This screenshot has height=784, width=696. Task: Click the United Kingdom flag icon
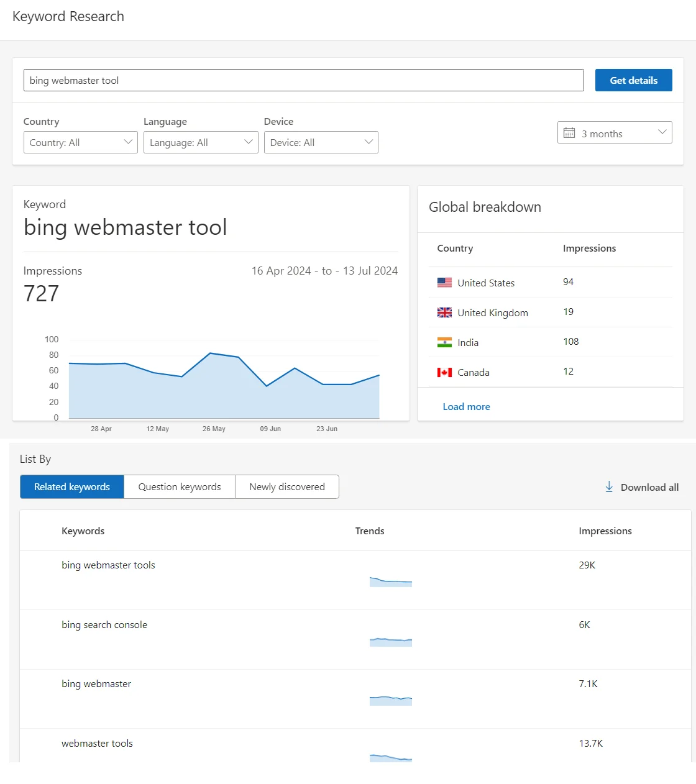(444, 312)
